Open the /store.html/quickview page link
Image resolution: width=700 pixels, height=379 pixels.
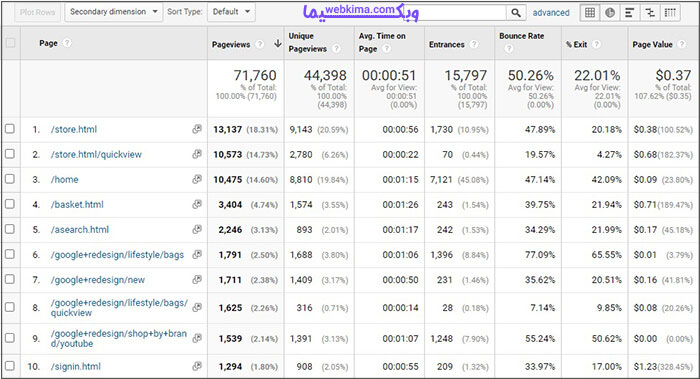pyautogui.click(x=96, y=154)
